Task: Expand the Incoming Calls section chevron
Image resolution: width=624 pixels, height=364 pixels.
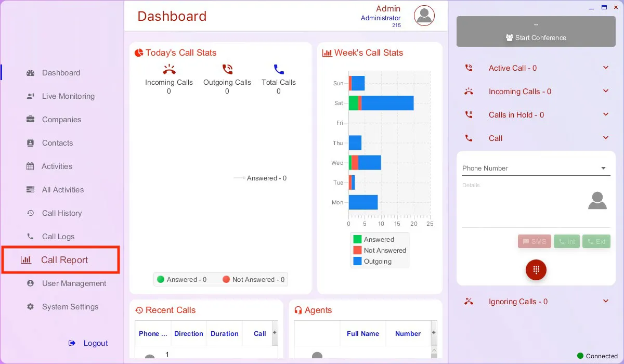Action: tap(606, 91)
